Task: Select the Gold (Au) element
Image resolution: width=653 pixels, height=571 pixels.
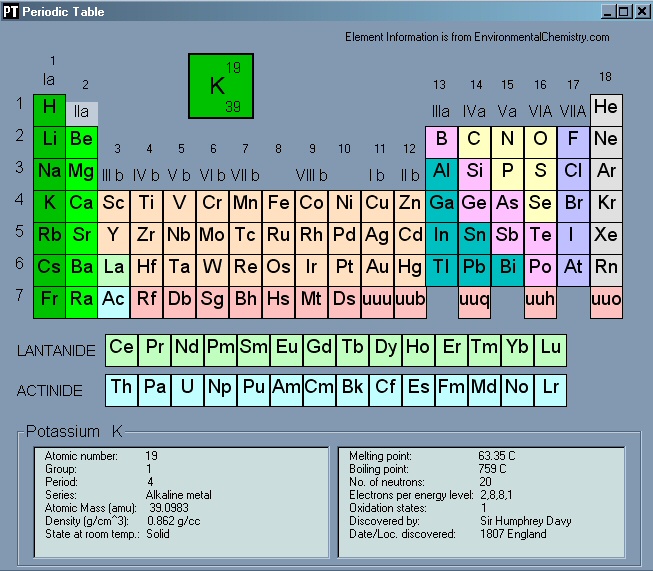Action: click(x=377, y=268)
